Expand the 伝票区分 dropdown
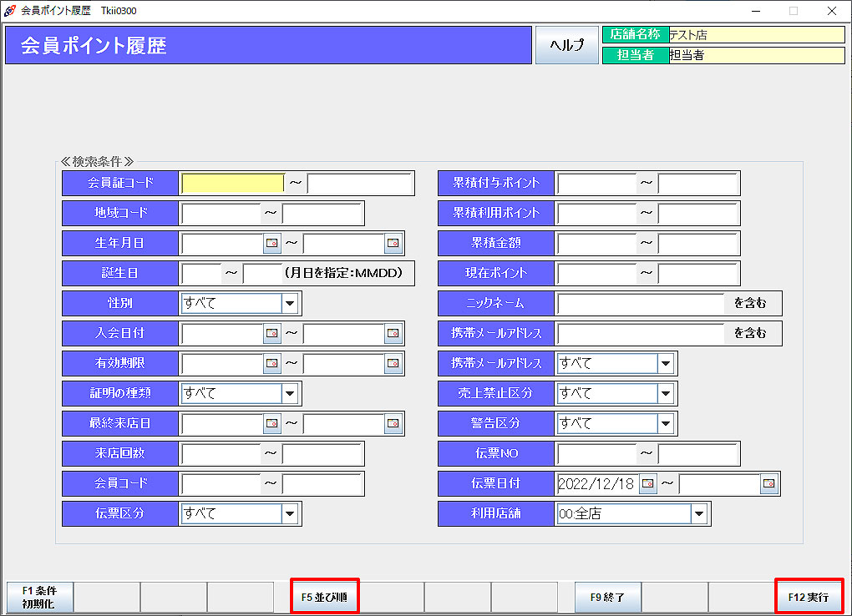852x616 pixels. click(x=290, y=514)
